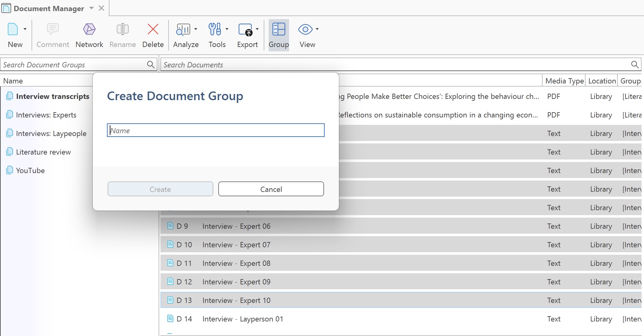This screenshot has height=336, width=644.
Task: Click the group Name input field
Action: tap(215, 130)
